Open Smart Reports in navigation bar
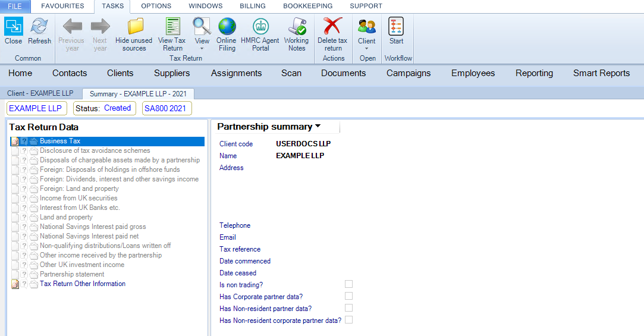The image size is (644, 336). pos(601,73)
